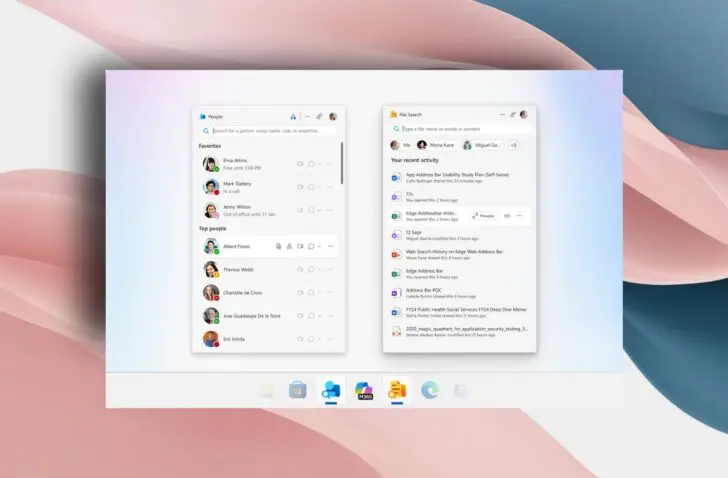
Task: Open the profile avatar in File Search header
Action: [x=524, y=115]
